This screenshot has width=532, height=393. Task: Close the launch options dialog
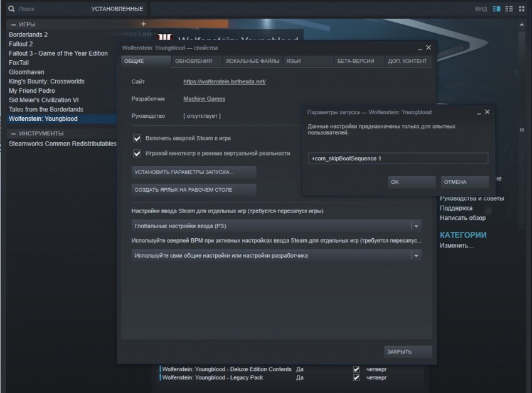click(x=487, y=112)
